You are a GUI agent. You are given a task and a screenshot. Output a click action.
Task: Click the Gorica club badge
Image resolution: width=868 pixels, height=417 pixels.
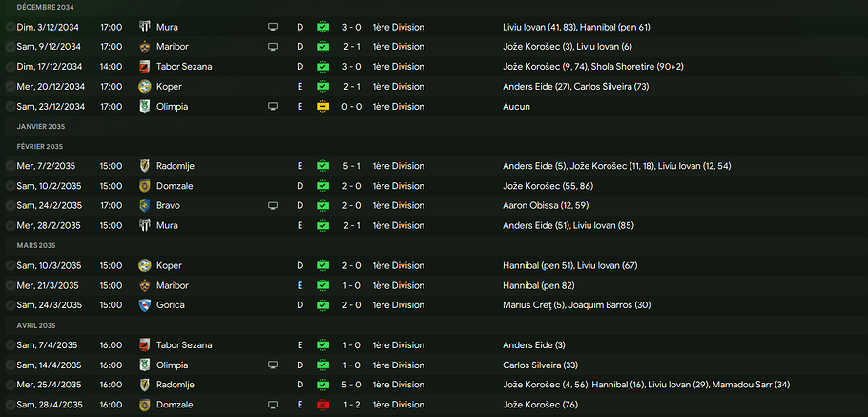[x=146, y=305]
